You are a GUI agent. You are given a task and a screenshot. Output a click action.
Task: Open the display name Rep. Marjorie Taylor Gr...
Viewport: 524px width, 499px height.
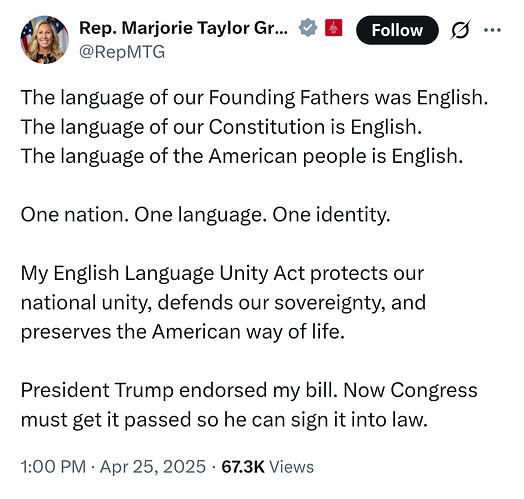(183, 28)
